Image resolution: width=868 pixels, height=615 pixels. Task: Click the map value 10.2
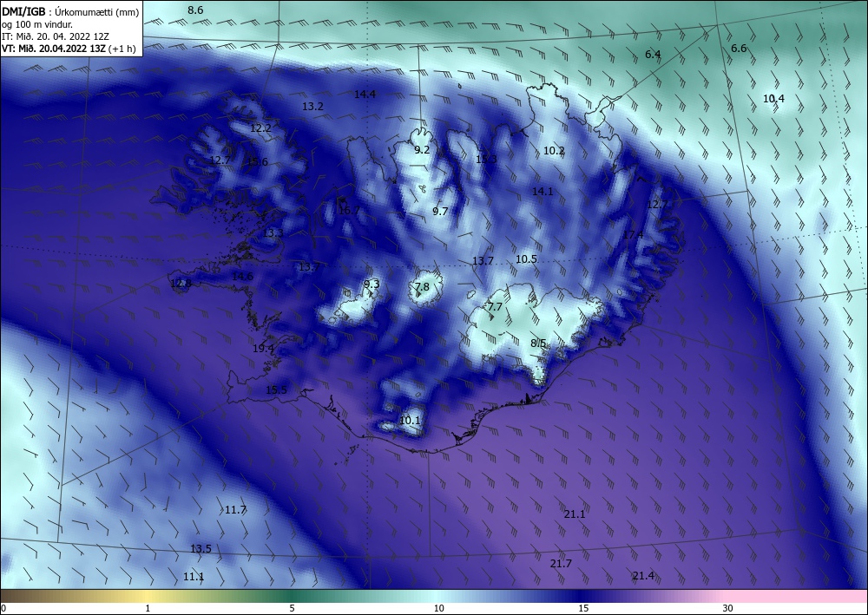[x=554, y=151]
